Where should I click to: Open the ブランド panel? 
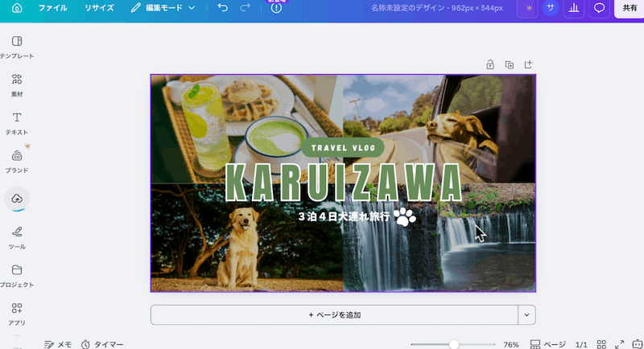click(x=17, y=162)
